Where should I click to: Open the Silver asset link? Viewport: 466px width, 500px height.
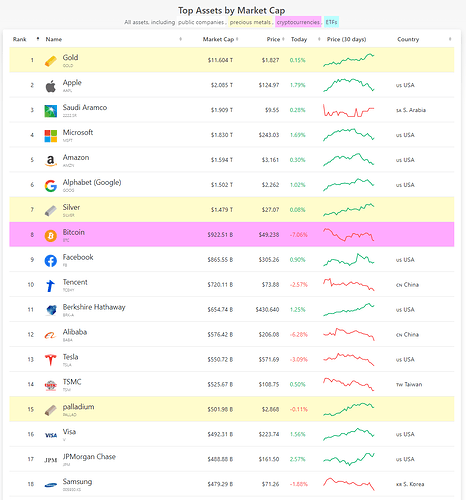click(x=71, y=207)
